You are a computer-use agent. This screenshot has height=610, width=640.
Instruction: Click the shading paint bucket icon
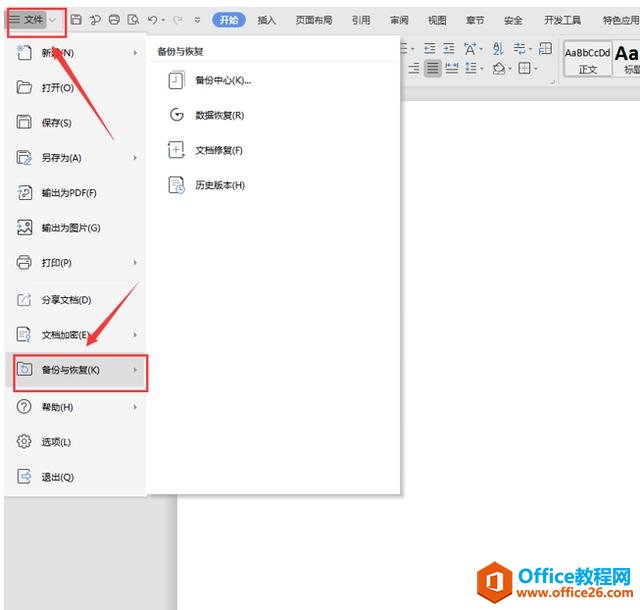pos(498,68)
